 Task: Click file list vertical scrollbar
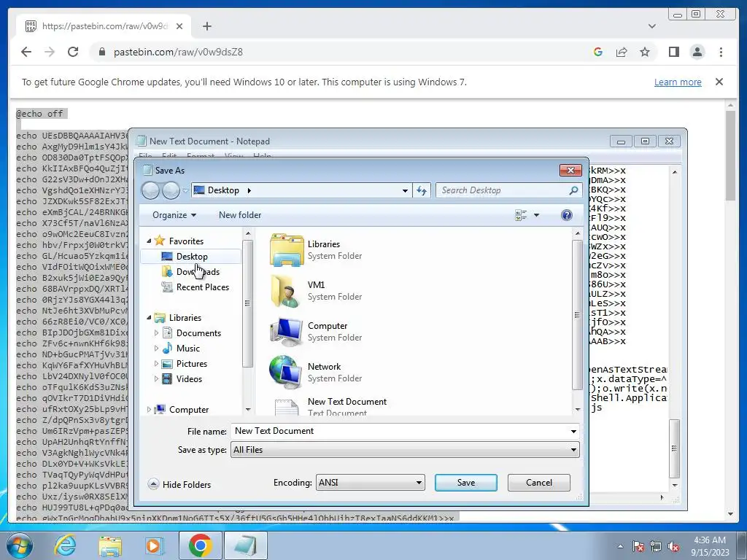[x=578, y=314]
